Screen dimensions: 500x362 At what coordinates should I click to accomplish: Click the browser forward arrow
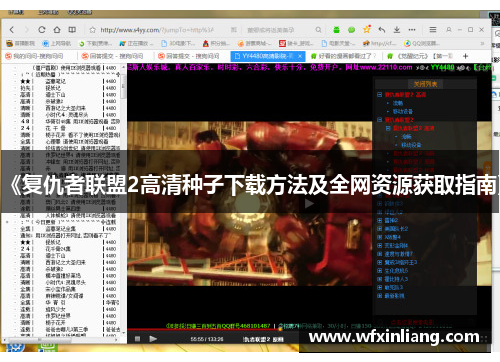click(x=27, y=30)
